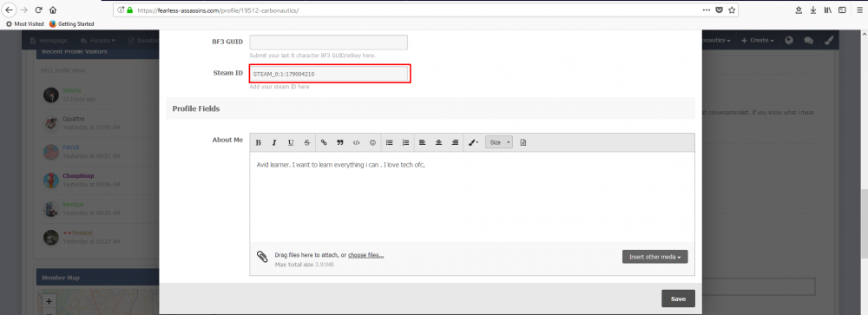Click the preview page icon in editor toolbar
Image resolution: width=868 pixels, height=315 pixels.
(x=523, y=142)
